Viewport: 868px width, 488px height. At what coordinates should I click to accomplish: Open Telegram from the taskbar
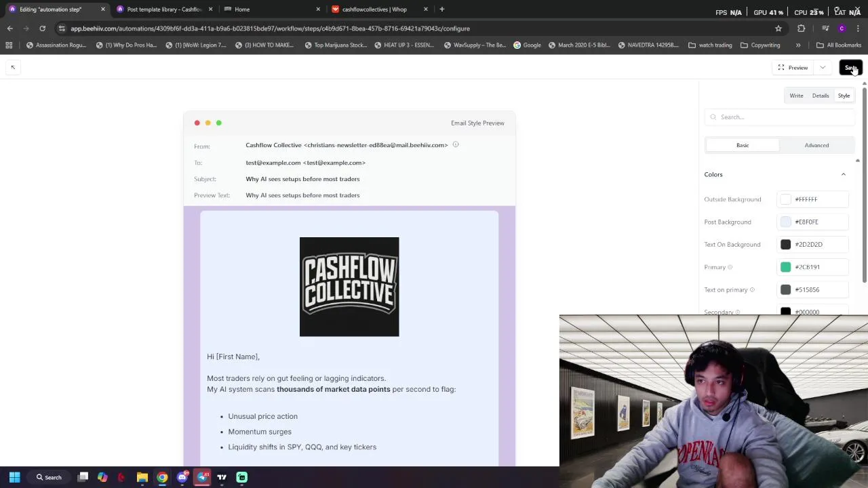click(x=202, y=477)
